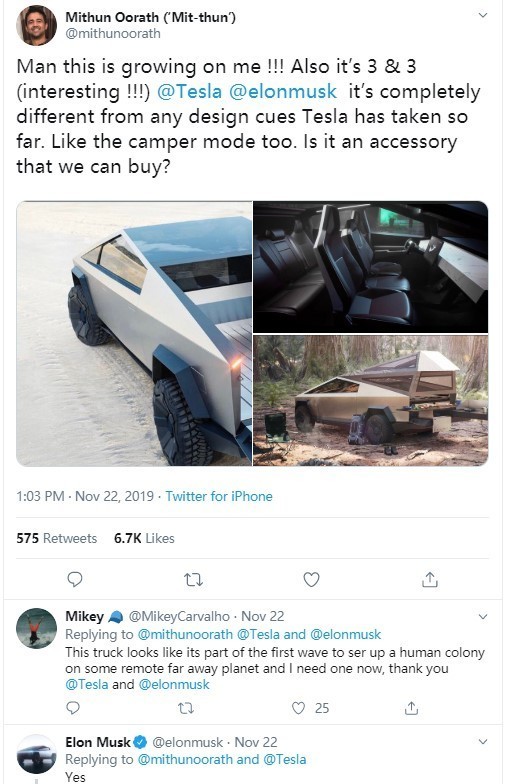507x784 pixels.
Task: Retweet the main Cybertruck tweet
Action: (193, 580)
